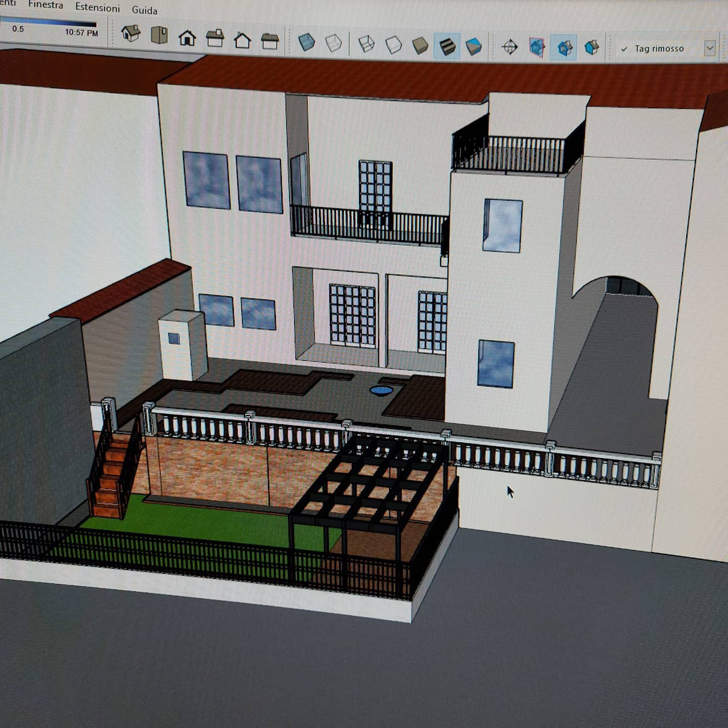Activate the Section Plane tool
This screenshot has height=728, width=728.
[x=510, y=48]
